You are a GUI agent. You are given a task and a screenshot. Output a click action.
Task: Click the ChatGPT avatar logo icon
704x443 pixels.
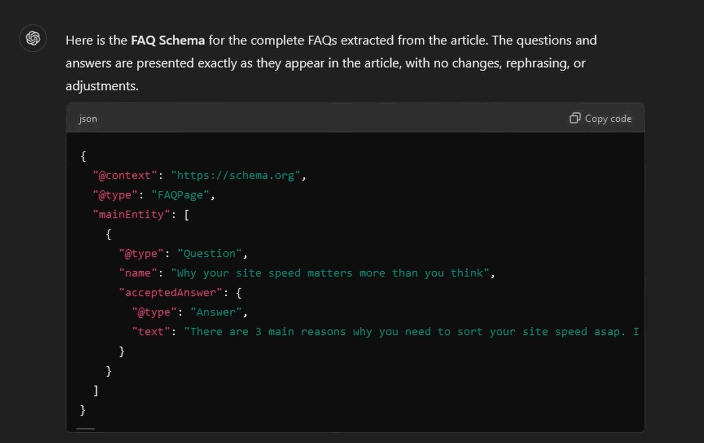(x=33, y=39)
